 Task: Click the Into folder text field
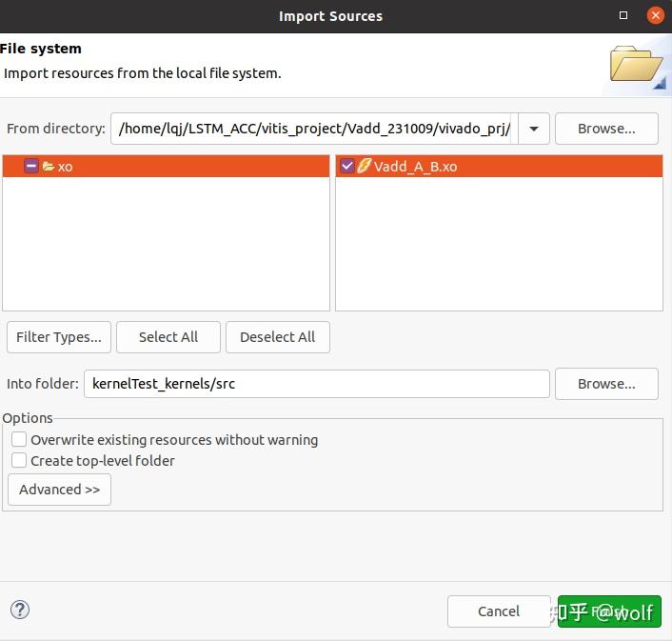point(316,384)
